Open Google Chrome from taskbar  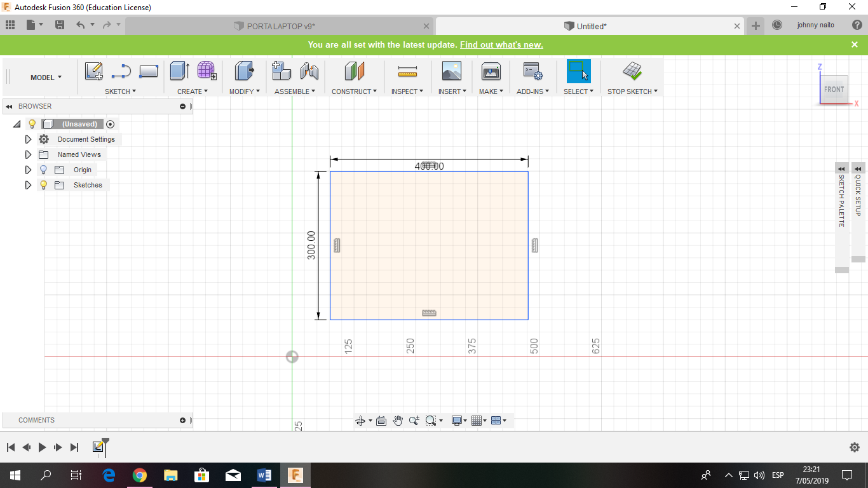coord(140,475)
